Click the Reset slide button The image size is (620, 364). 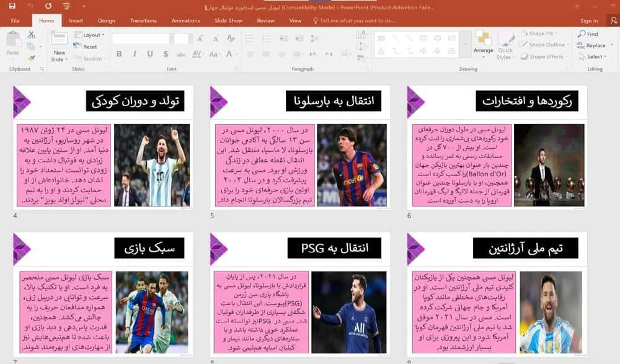coord(86,47)
